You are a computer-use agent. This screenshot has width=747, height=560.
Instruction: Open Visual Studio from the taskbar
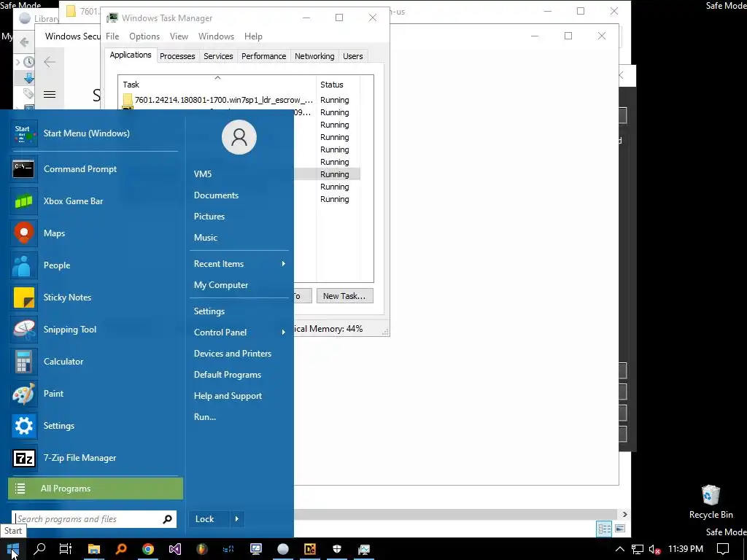[175, 549]
